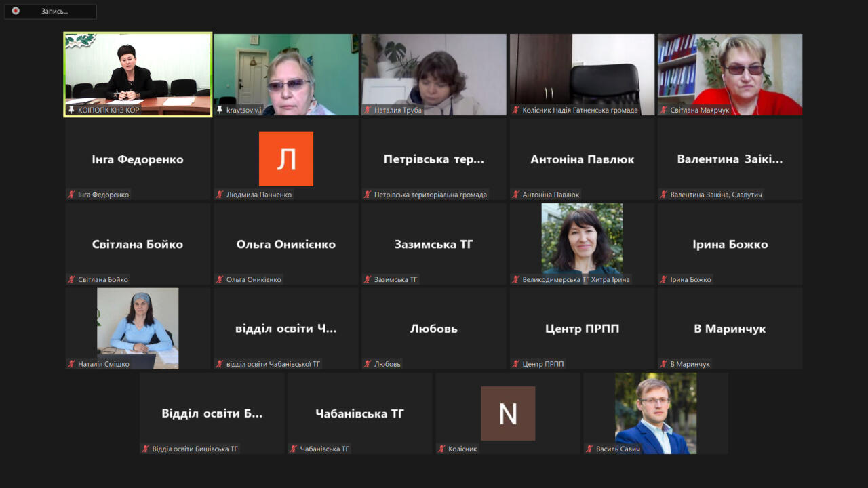Click the large 'Центр ПРПП' tile name
Screen dimensions: 868x488
tap(583, 329)
